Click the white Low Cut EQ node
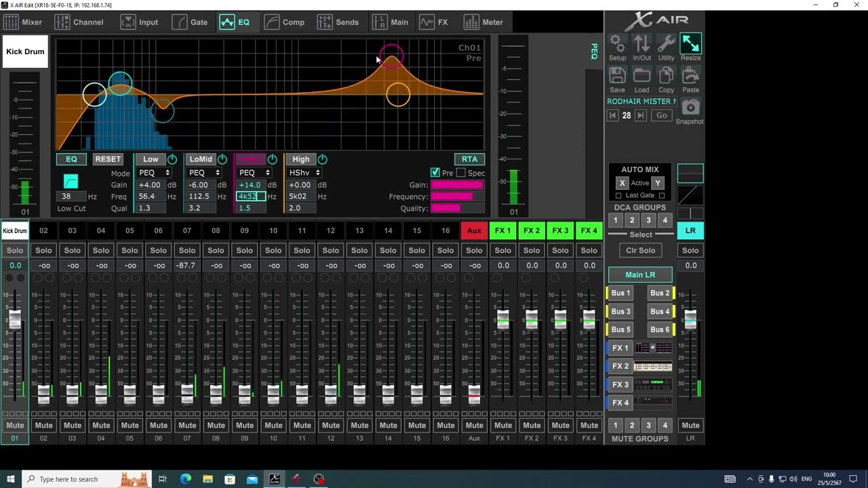868x488 pixels. click(x=94, y=94)
